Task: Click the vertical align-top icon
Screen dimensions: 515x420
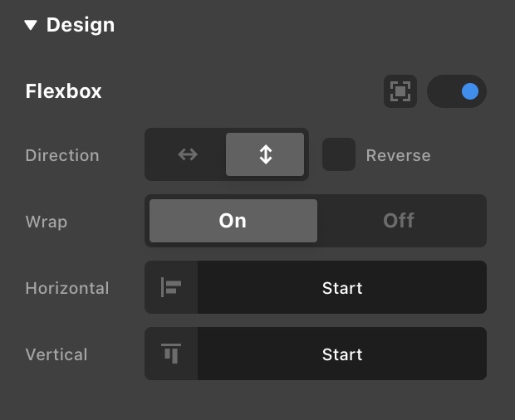Action: (171, 354)
